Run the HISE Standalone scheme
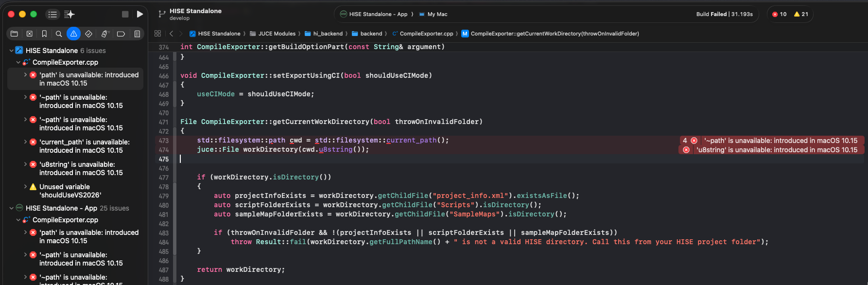Viewport: 868px width, 285px height. [x=140, y=14]
